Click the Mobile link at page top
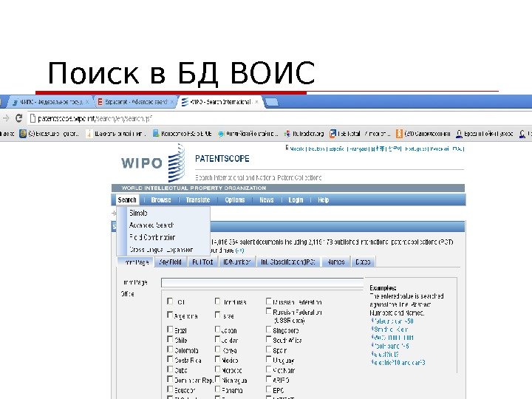The image size is (532, 399). point(296,149)
